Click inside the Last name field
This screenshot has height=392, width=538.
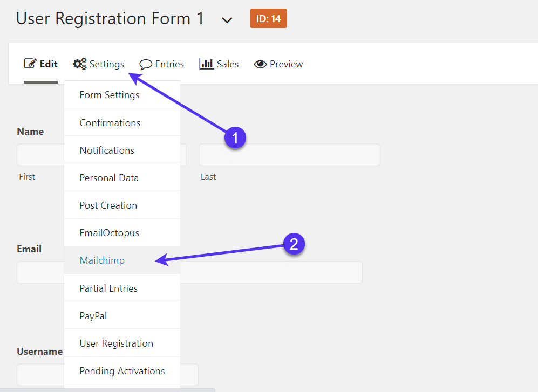point(289,155)
